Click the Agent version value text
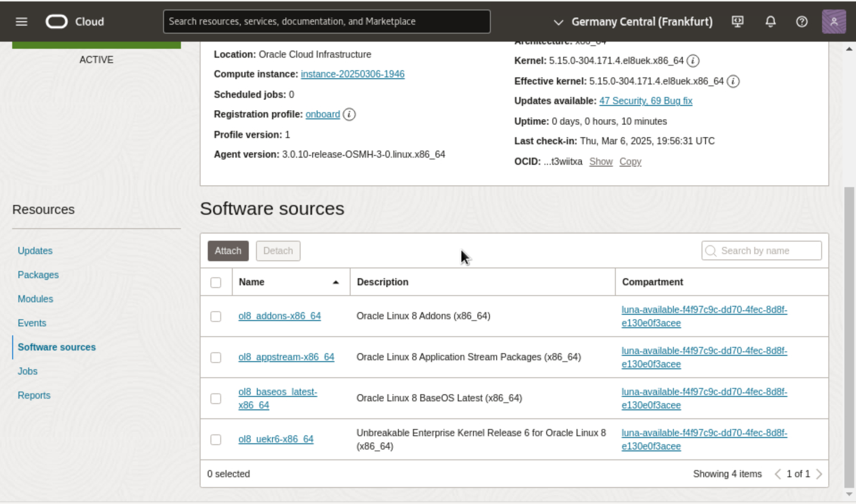 (364, 155)
